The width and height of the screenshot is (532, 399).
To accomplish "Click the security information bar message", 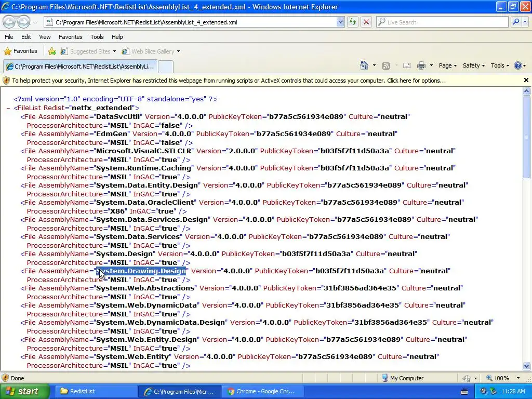I will click(x=229, y=81).
